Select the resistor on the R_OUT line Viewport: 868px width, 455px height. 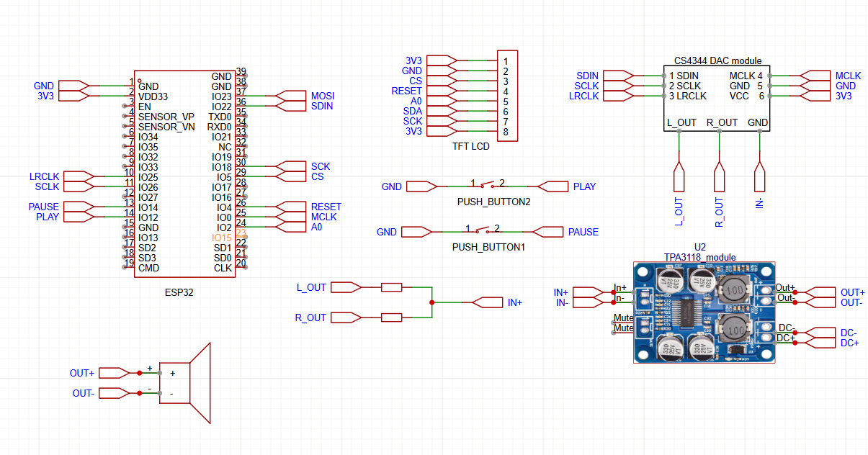pyautogui.click(x=391, y=317)
